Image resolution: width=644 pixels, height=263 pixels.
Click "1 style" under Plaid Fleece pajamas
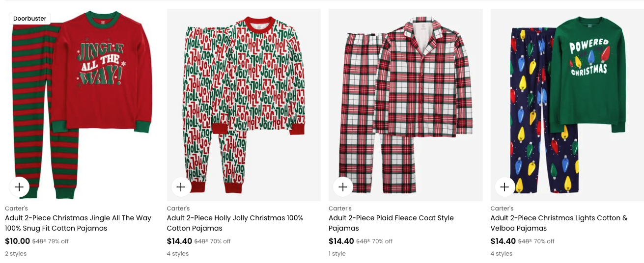(x=337, y=254)
